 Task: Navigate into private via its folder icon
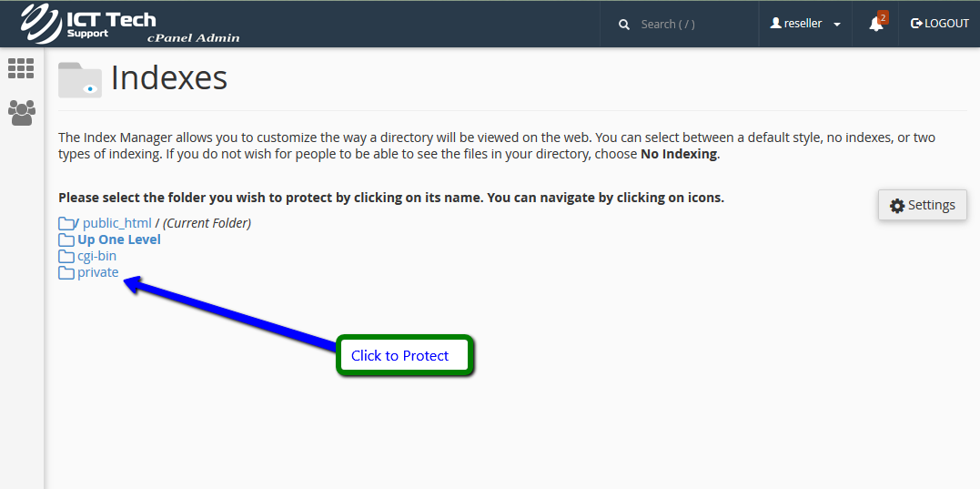pos(66,273)
